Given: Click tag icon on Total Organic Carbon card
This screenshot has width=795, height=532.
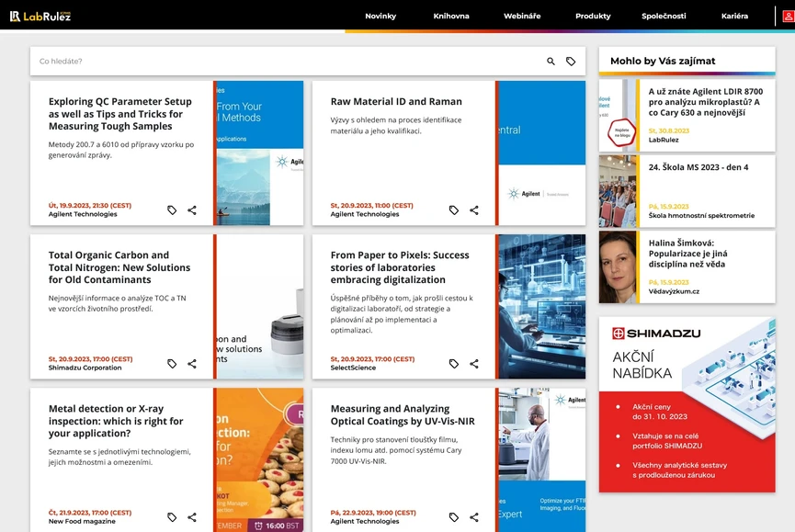Looking at the screenshot, I should point(172,363).
